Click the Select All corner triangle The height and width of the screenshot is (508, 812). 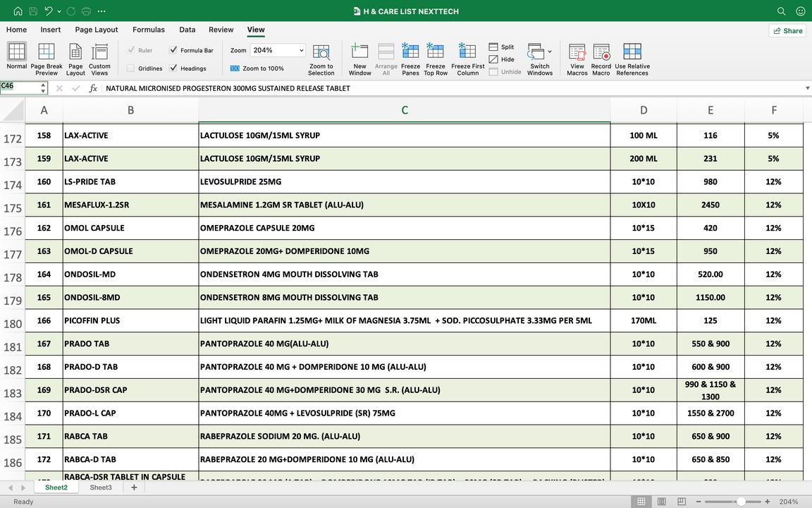[x=13, y=110]
